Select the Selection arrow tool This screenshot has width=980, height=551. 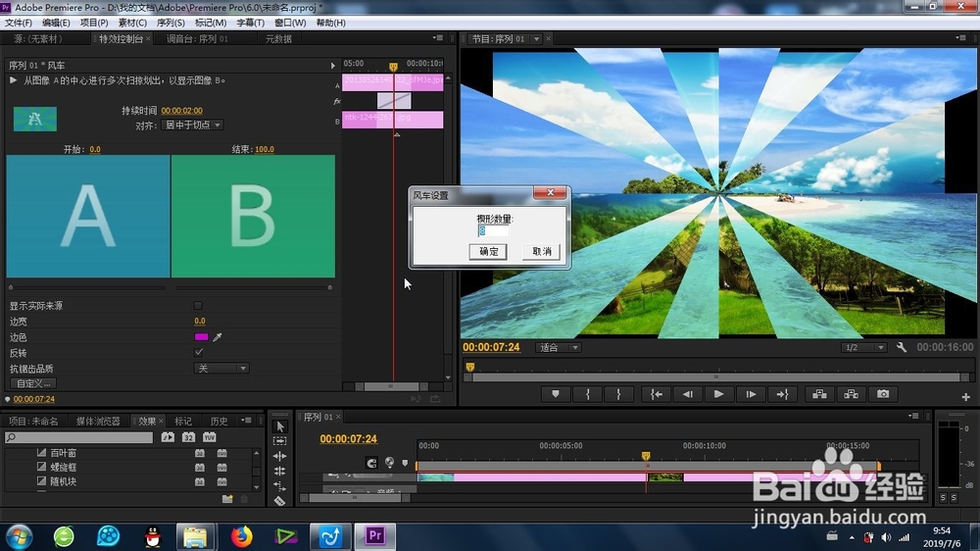280,426
